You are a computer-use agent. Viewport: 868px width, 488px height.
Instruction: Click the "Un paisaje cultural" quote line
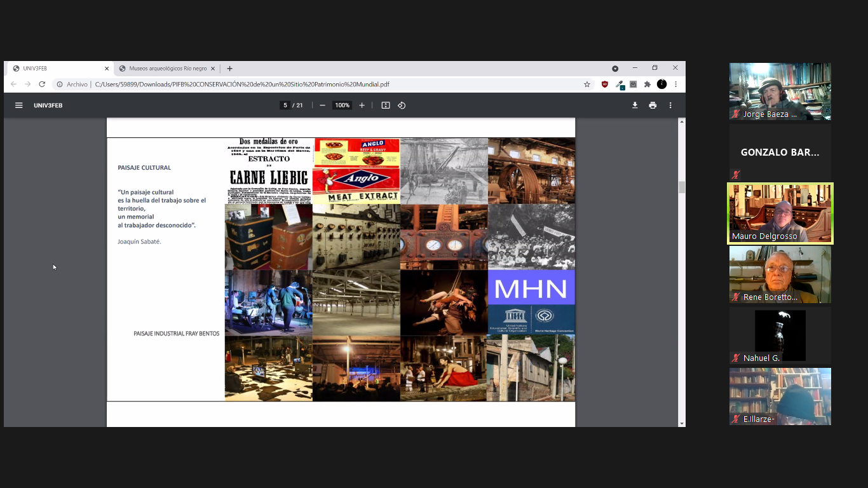146,192
